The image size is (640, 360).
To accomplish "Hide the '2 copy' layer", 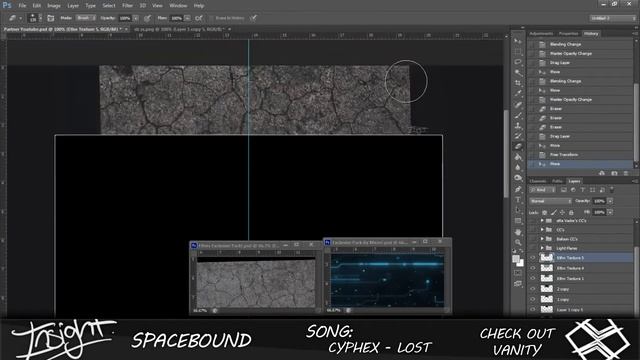I will click(533, 289).
